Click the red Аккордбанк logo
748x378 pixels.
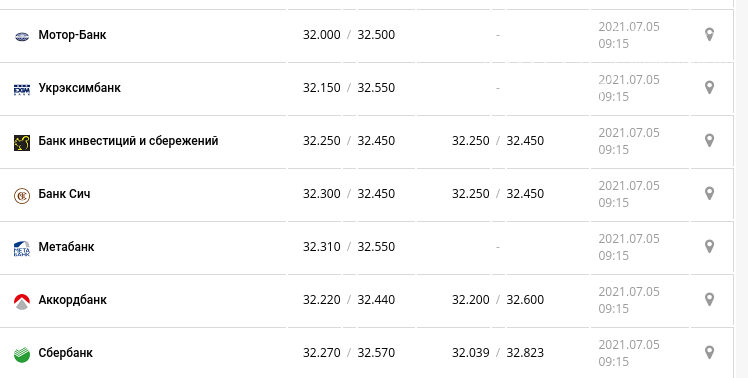(22, 302)
